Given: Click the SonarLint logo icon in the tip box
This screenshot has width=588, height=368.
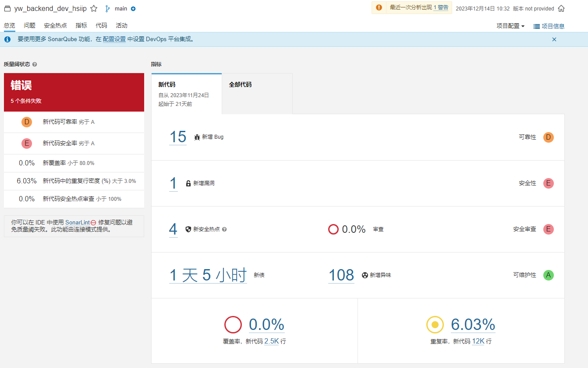Looking at the screenshot, I should tap(93, 222).
